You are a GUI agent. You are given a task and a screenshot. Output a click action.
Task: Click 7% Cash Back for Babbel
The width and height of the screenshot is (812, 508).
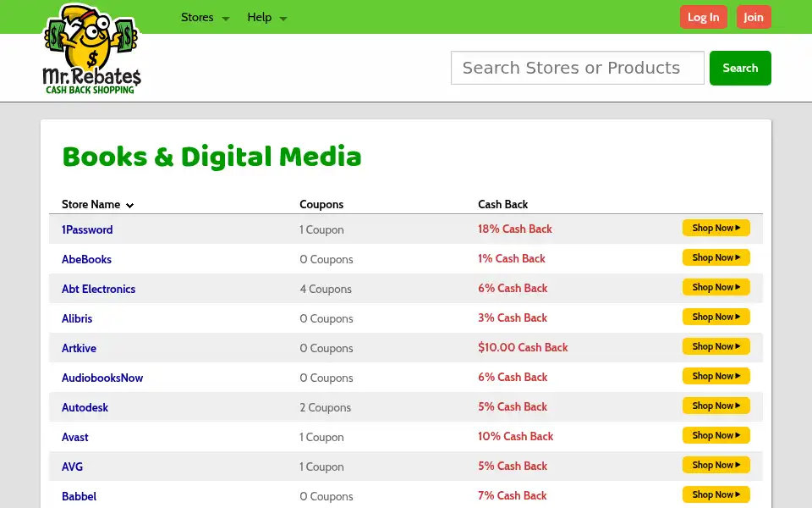pyautogui.click(x=513, y=495)
